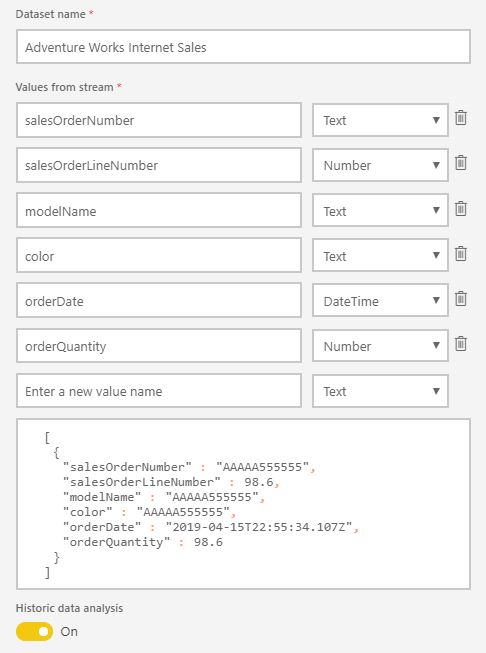
Task: Remove the color value with trash icon
Action: [x=461, y=253]
